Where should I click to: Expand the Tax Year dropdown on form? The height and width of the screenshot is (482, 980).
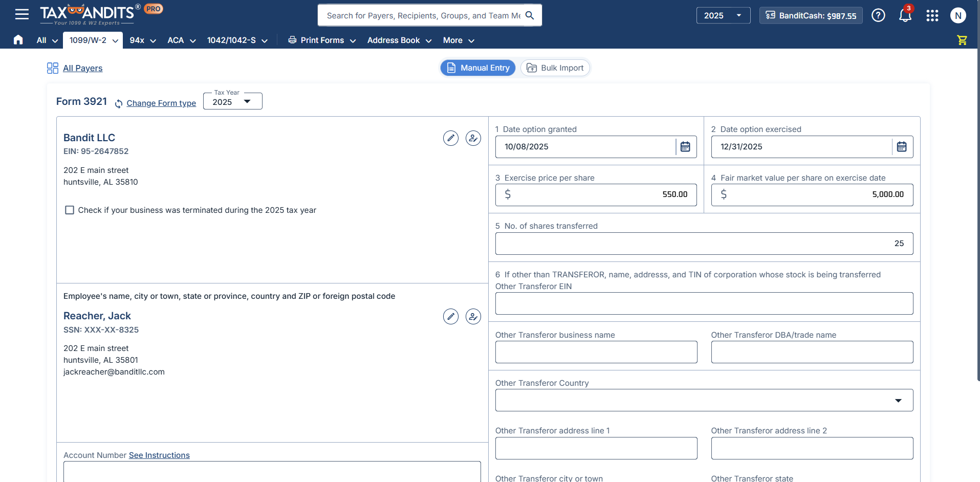tap(232, 102)
